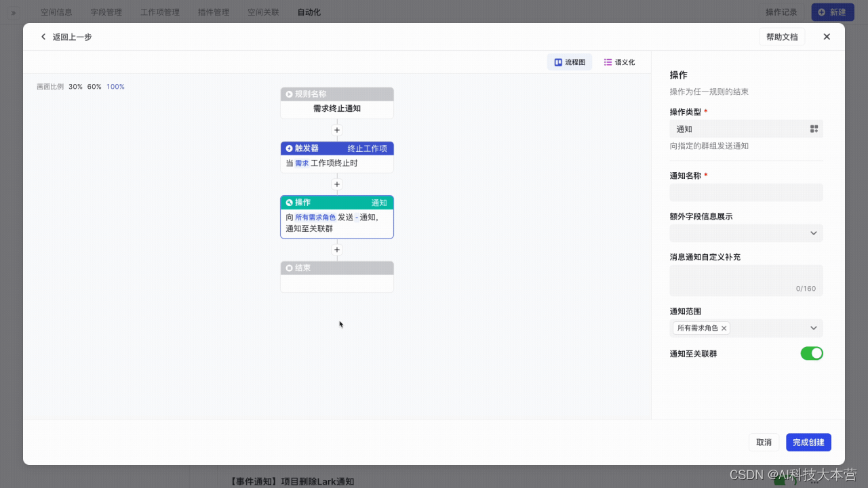Select the 规则名称 node header
The width and height of the screenshot is (868, 488).
pos(337,94)
